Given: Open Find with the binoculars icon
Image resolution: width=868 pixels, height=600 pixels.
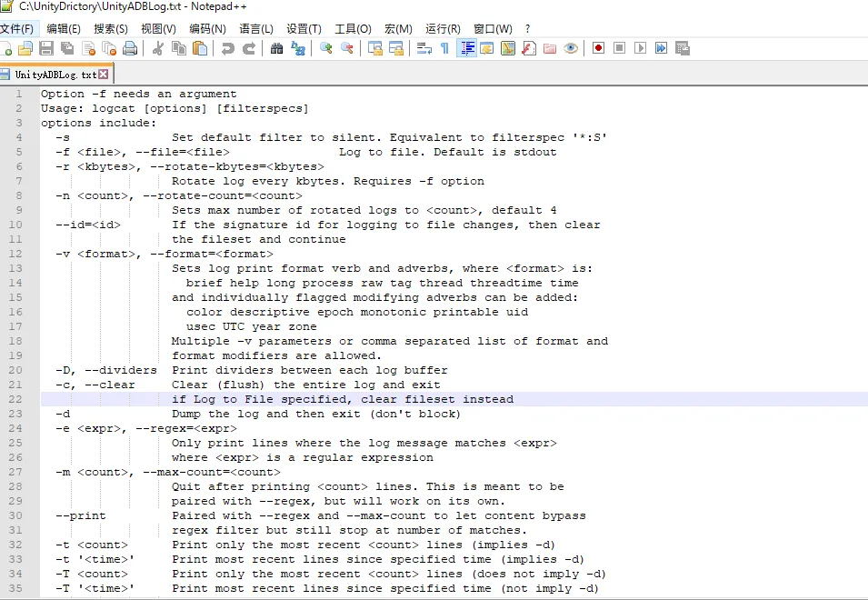Looking at the screenshot, I should pyautogui.click(x=277, y=49).
